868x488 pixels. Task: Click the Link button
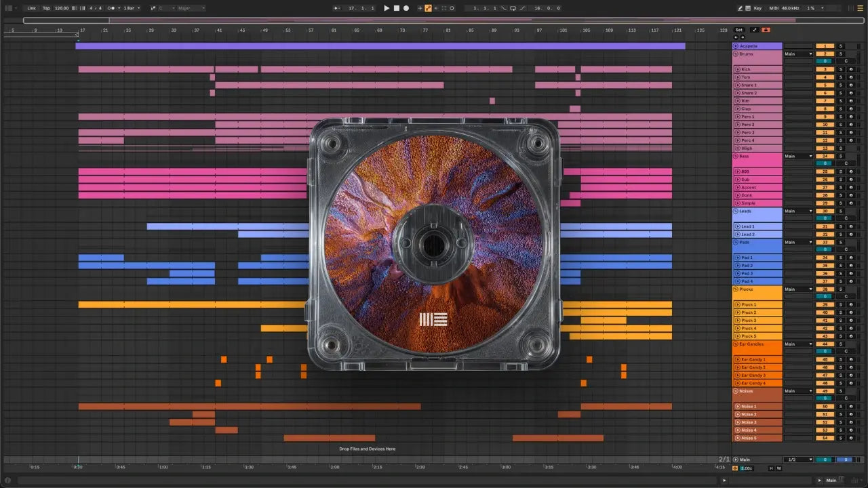(31, 8)
